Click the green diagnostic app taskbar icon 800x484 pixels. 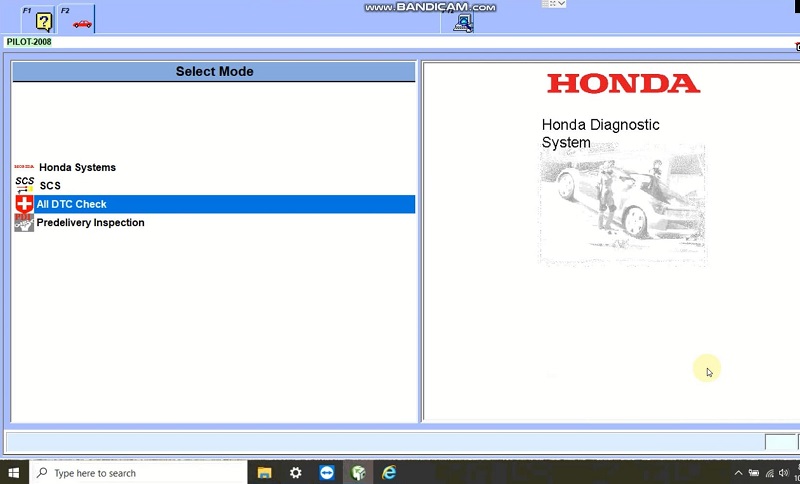(358, 473)
